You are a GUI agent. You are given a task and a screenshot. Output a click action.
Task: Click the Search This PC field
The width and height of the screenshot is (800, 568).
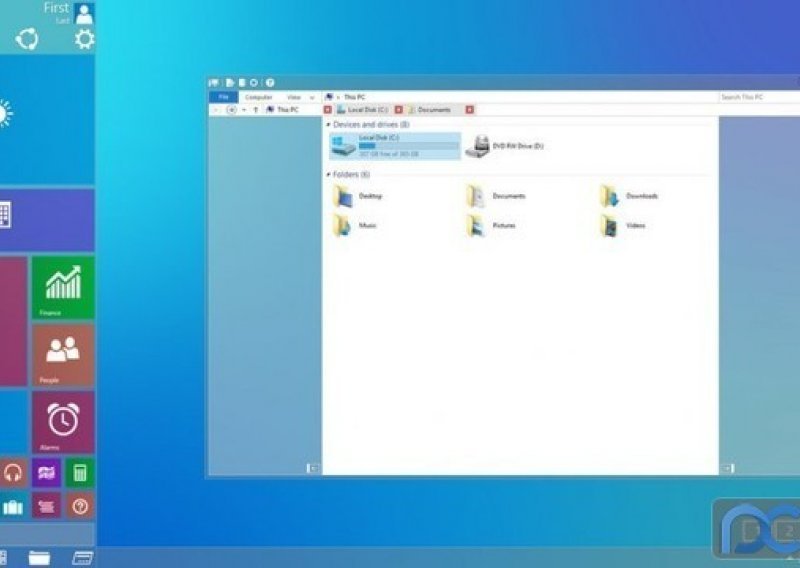coord(759,97)
